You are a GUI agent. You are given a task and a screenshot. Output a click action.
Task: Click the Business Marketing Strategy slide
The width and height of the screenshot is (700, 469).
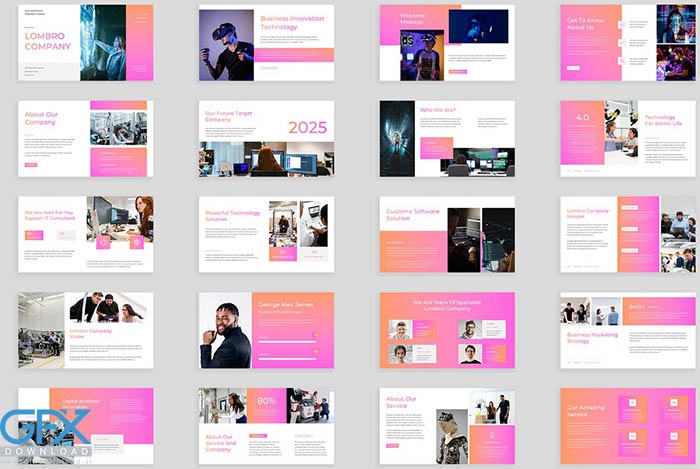627,330
